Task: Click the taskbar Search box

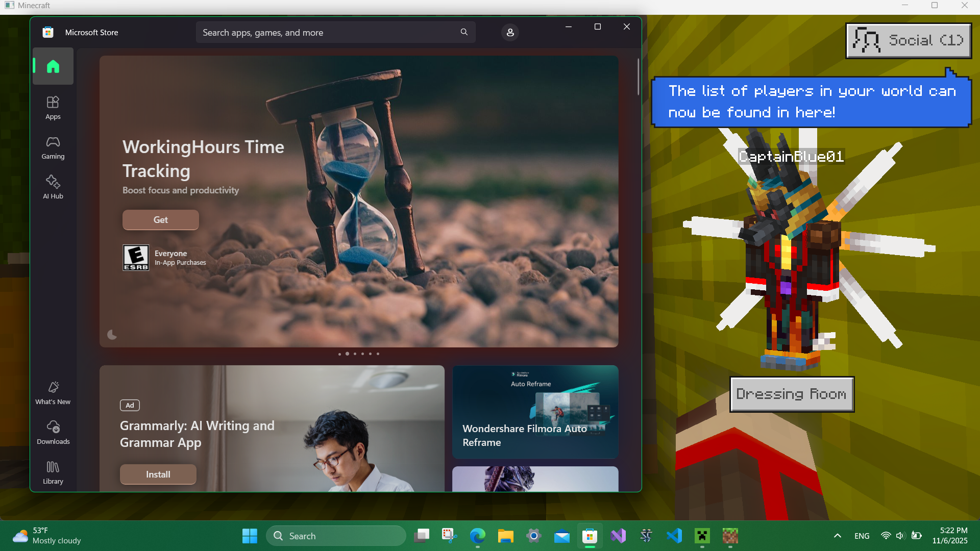Action: click(336, 536)
